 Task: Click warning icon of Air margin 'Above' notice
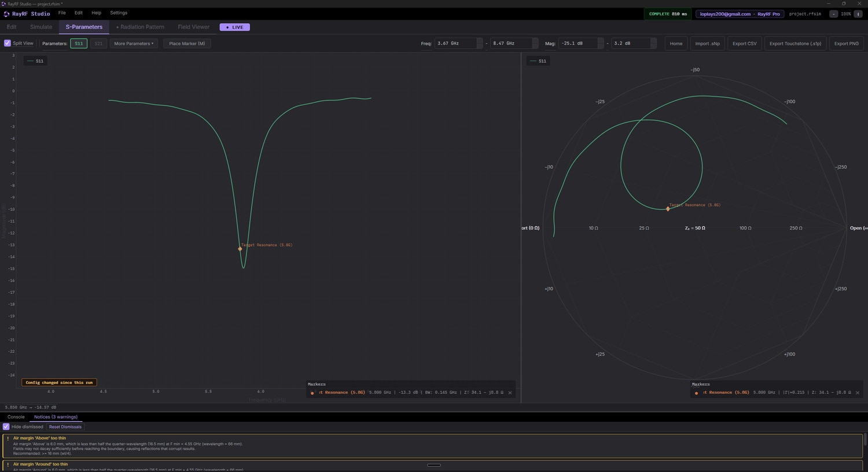coord(8,438)
